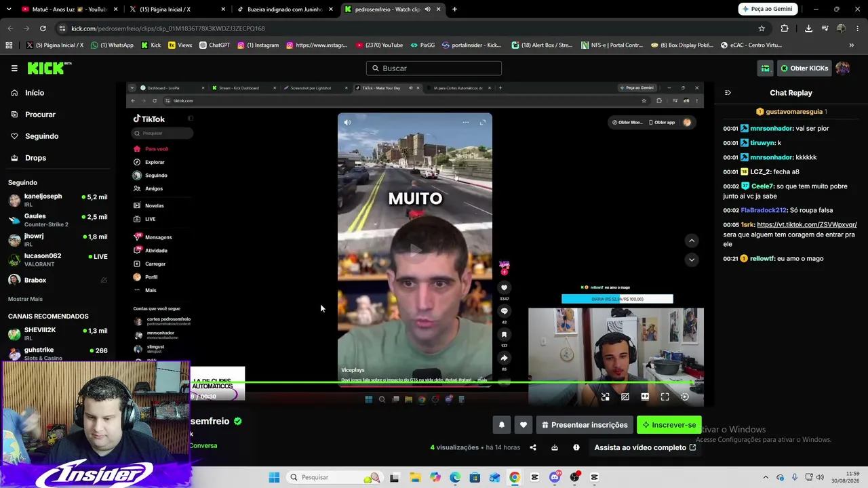Open the lucason062 channel in Seguindo
The image size is (868, 488).
point(58,260)
